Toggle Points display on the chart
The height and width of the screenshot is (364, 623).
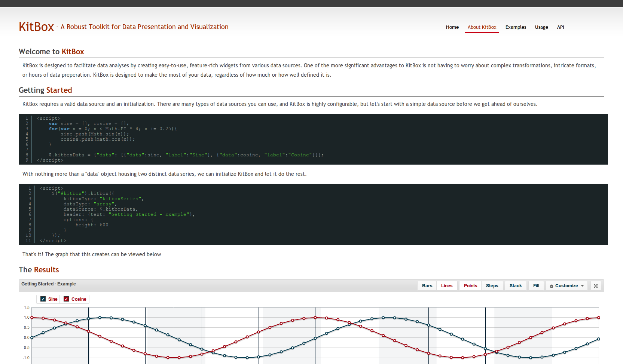point(470,286)
